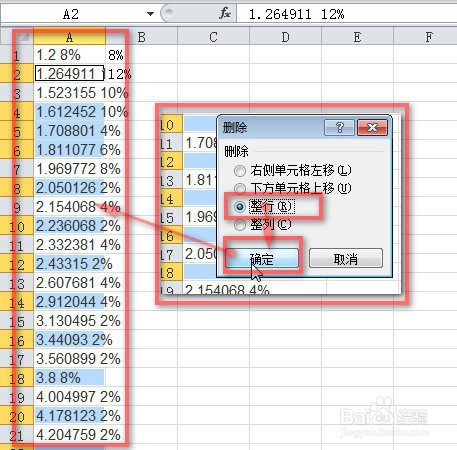Click cell containing '1.2 8%'
This screenshot has width=457, height=450.
coord(69,55)
